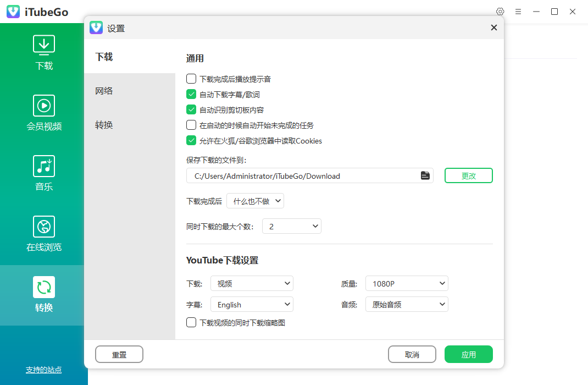Click the folder icon beside download path
The width and height of the screenshot is (588, 385).
point(425,175)
